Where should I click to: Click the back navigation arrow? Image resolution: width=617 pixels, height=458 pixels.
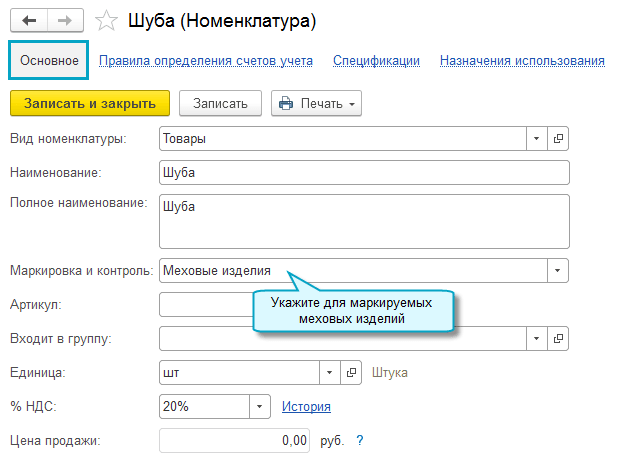pyautogui.click(x=28, y=20)
